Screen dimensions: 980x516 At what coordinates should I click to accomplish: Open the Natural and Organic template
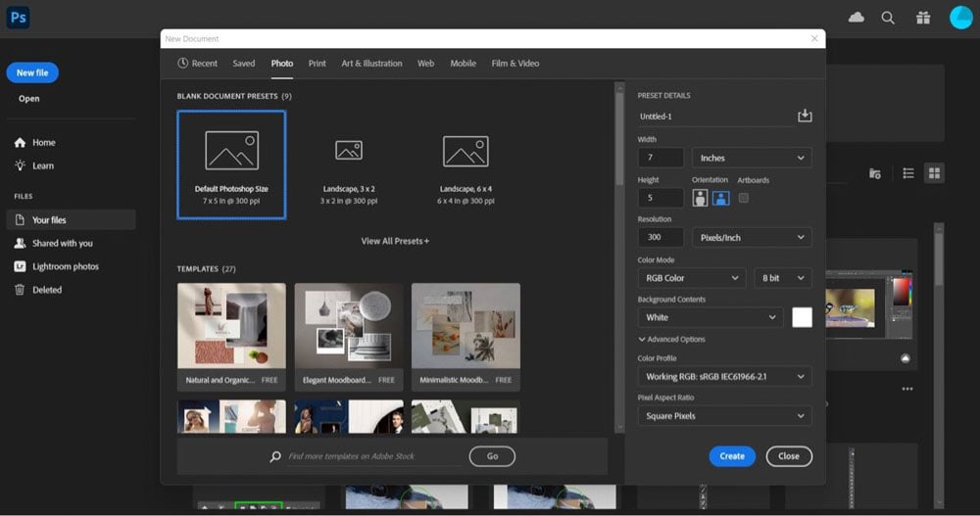point(231,337)
